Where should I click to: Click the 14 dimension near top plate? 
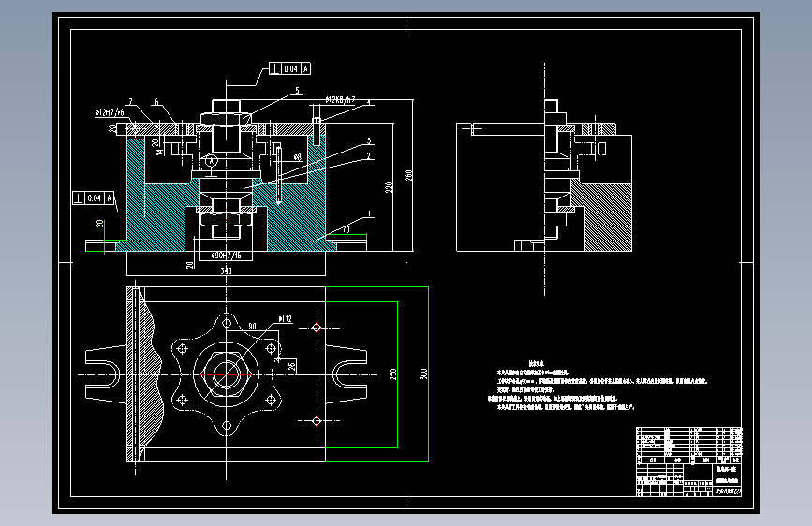159,152
